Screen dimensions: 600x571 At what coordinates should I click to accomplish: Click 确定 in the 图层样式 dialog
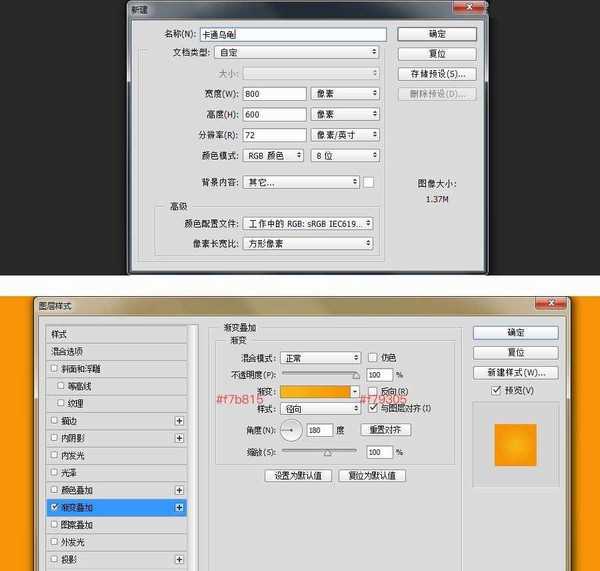point(515,333)
